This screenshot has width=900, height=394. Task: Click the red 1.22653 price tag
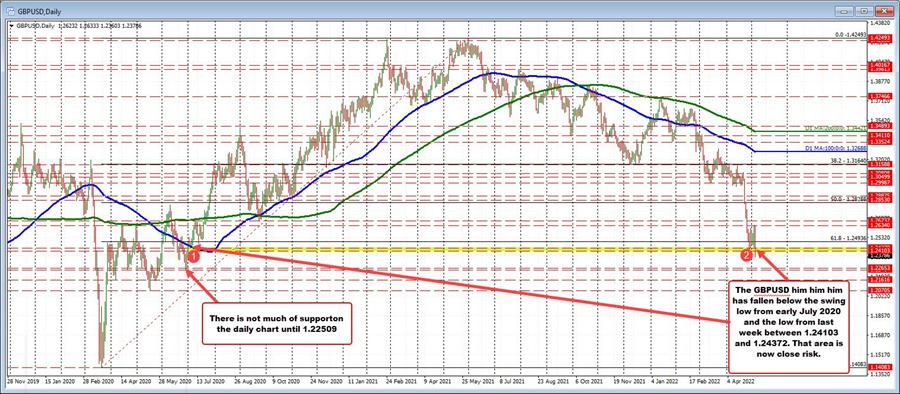coord(880,268)
